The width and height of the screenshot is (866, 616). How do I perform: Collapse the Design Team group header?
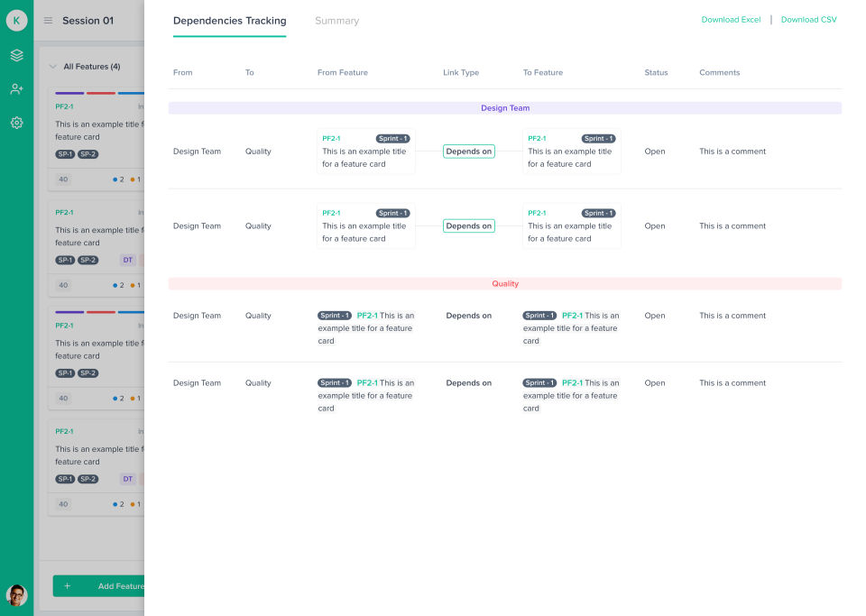pyautogui.click(x=505, y=108)
